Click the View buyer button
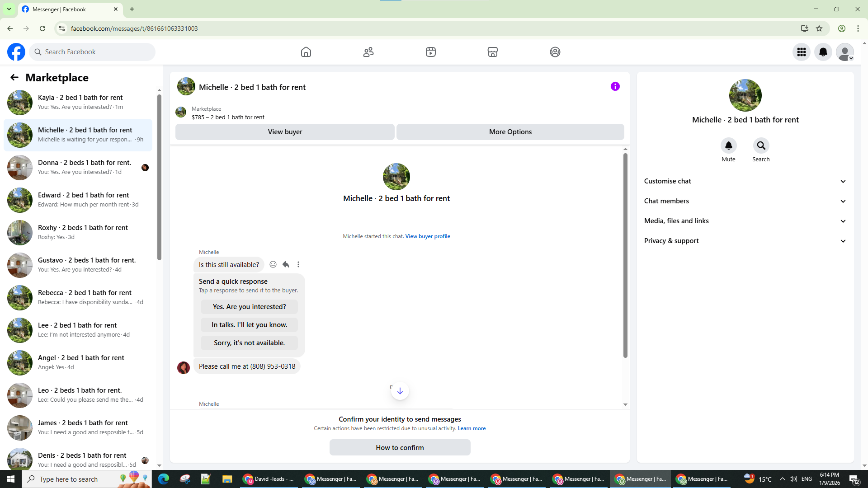Image resolution: width=868 pixels, height=488 pixels. point(285,132)
